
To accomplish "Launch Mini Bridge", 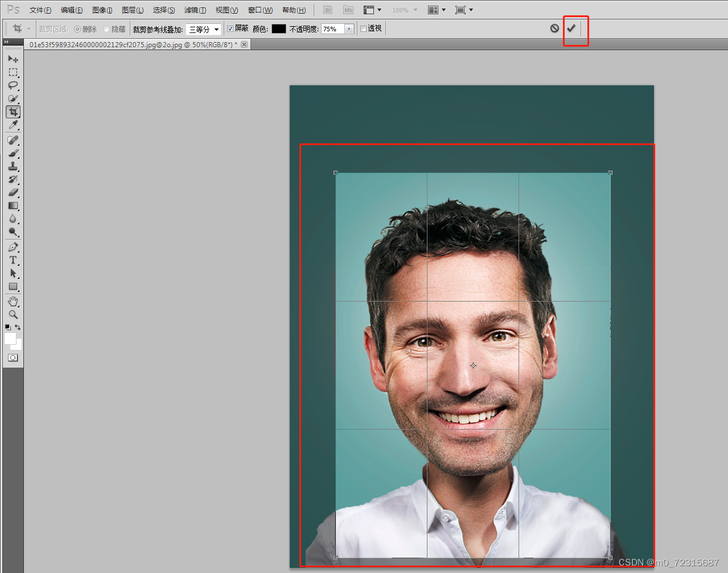I will (x=348, y=10).
